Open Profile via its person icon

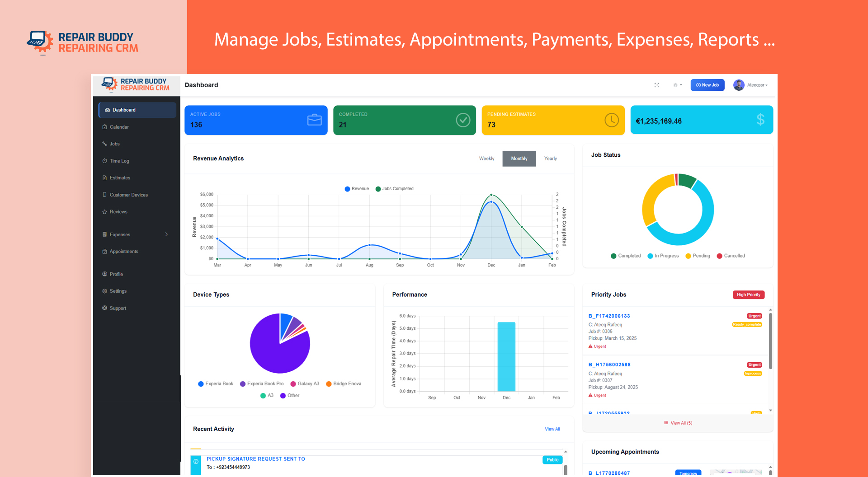point(105,274)
